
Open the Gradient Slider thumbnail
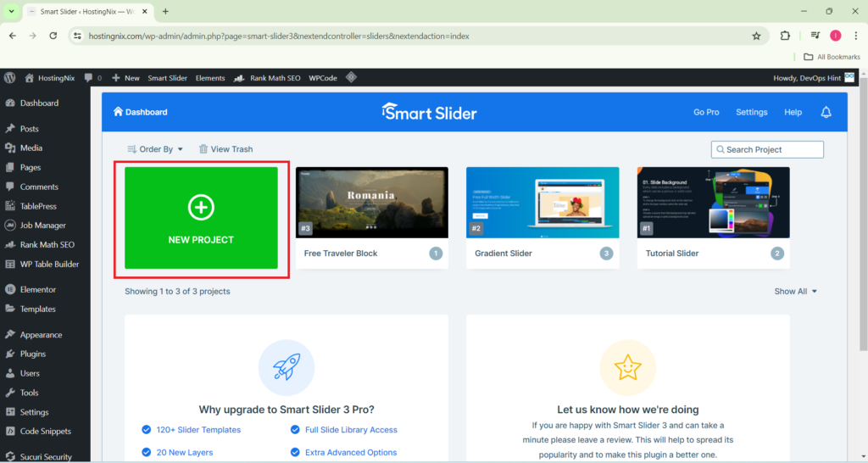[542, 203]
